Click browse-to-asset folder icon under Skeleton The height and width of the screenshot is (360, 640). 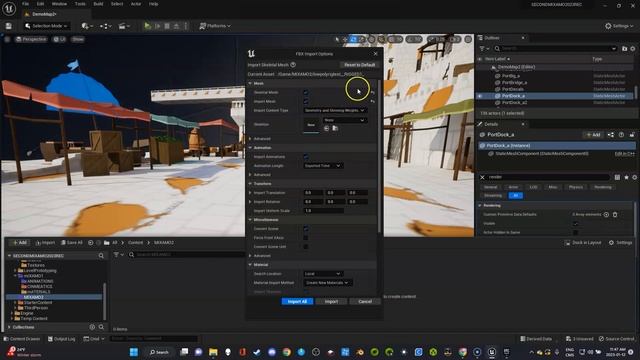(x=335, y=128)
